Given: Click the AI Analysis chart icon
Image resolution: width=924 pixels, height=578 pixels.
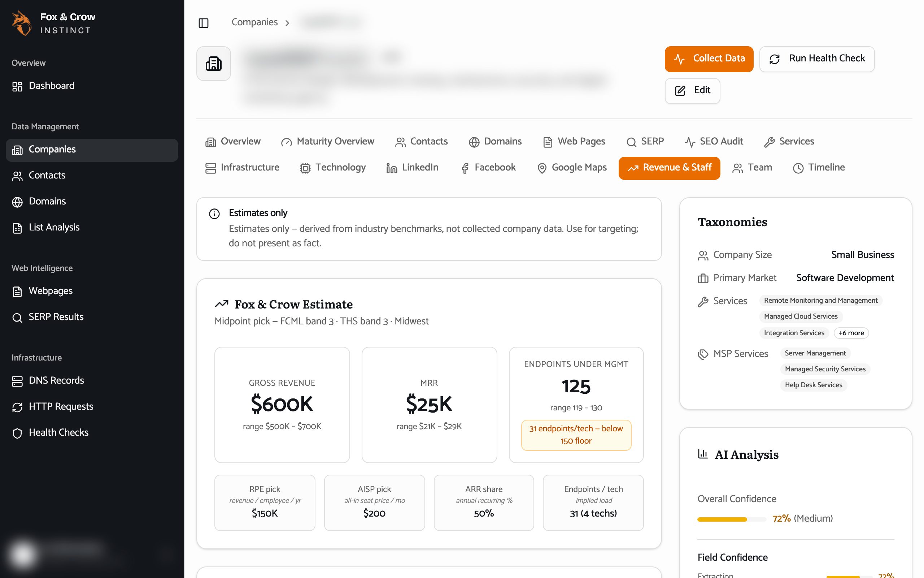Looking at the screenshot, I should click(x=703, y=454).
